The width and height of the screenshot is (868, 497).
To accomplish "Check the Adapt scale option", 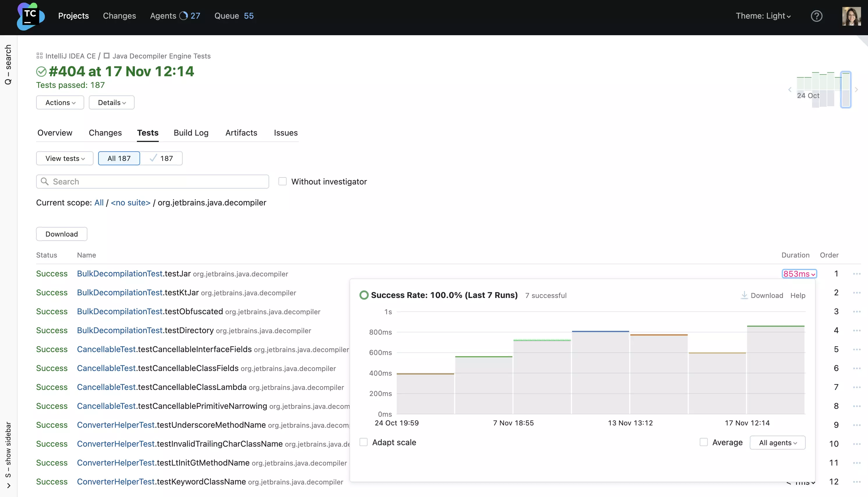I will point(364,442).
